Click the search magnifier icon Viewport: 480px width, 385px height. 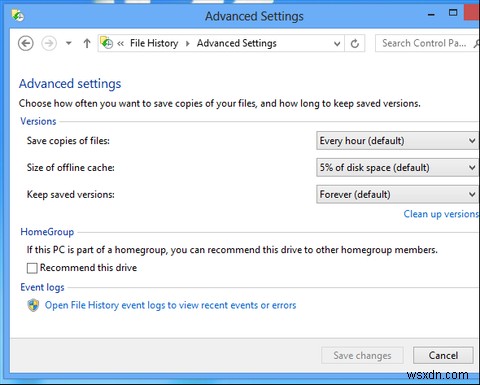click(477, 44)
